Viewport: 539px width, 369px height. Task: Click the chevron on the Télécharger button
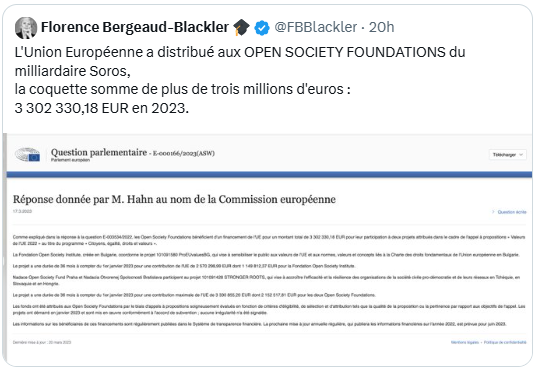pos(521,155)
